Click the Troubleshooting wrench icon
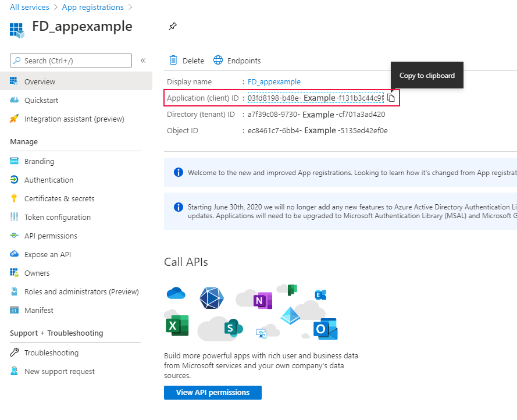The height and width of the screenshot is (420, 517). click(x=14, y=353)
